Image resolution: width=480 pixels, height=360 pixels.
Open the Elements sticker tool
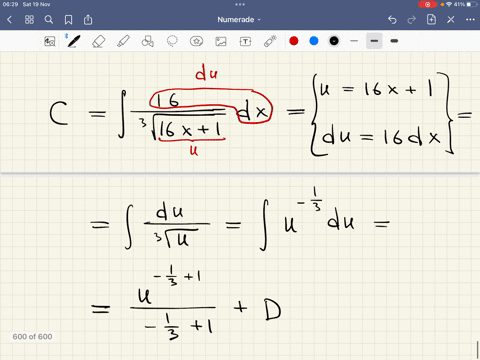point(196,41)
